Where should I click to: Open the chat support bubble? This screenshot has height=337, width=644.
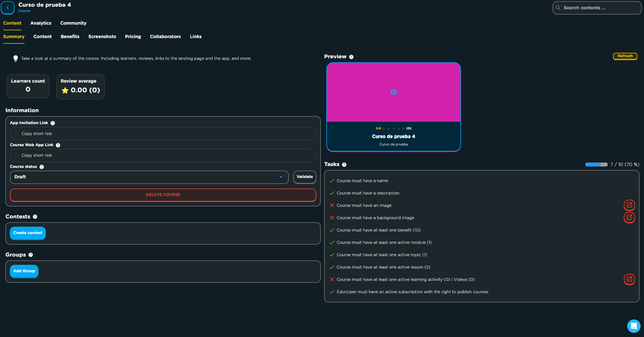click(634, 326)
